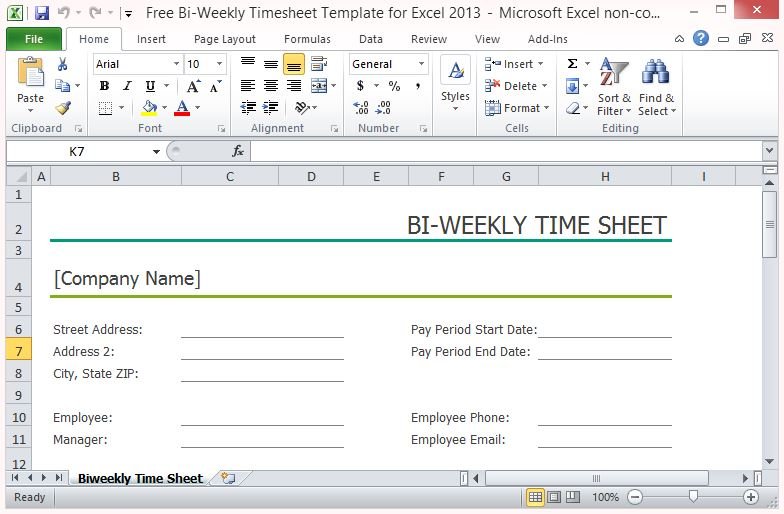
Task: Open the Arial font name dropdown
Action: (176, 64)
